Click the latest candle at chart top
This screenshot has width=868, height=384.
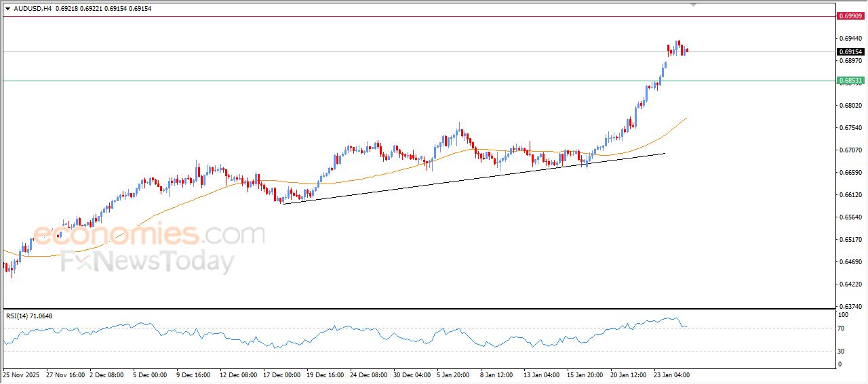tap(687, 49)
